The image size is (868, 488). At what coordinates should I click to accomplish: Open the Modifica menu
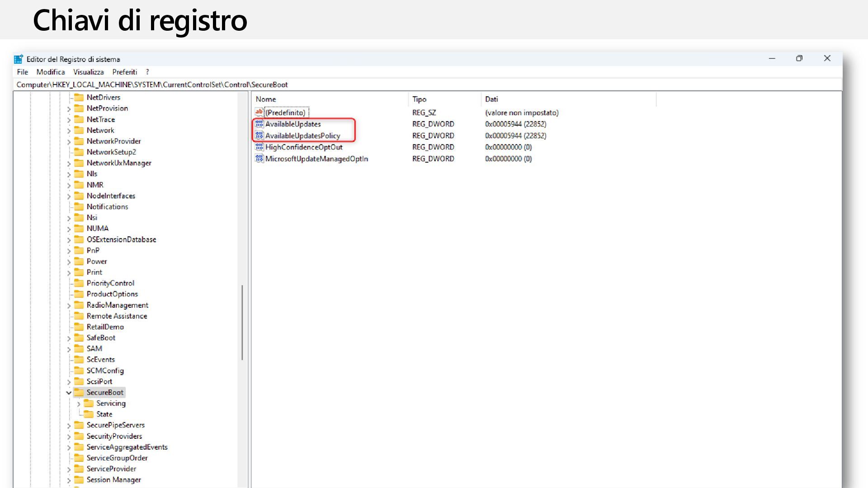tap(51, 72)
